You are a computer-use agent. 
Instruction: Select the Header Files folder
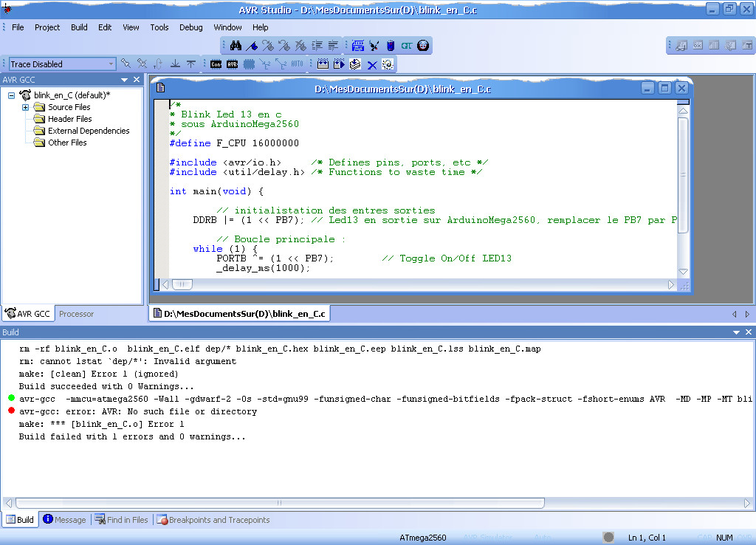69,119
